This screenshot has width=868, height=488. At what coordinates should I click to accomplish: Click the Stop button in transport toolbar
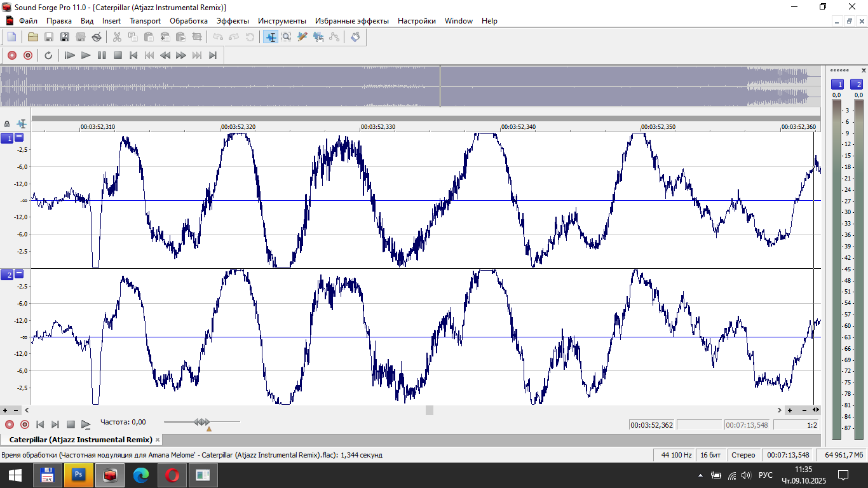pos(118,55)
